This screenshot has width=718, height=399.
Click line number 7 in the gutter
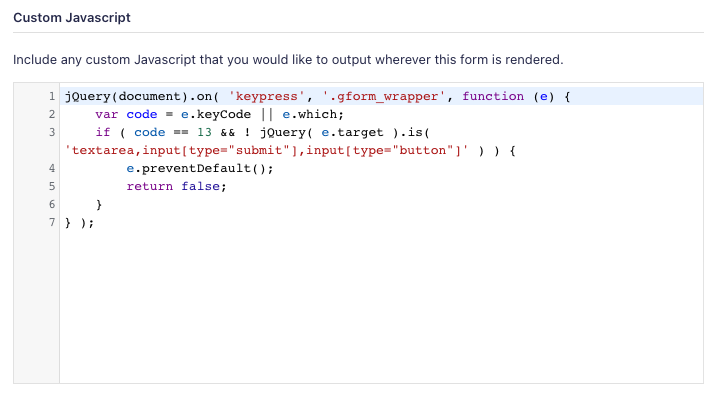52,222
